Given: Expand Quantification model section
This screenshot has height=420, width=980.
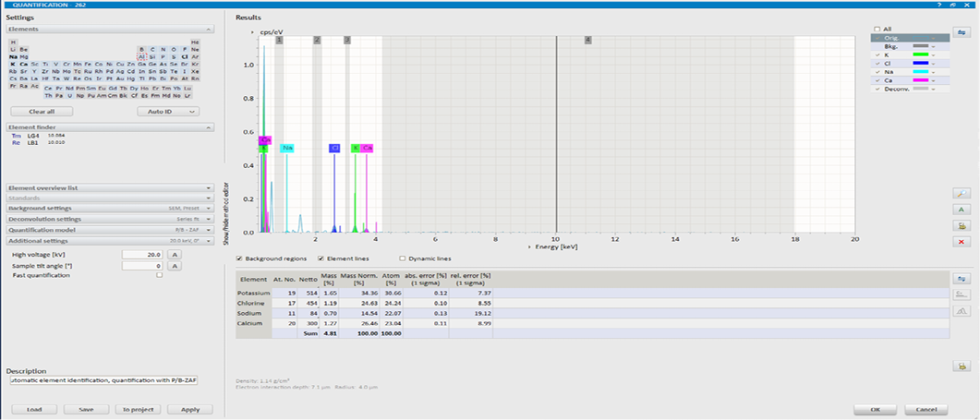Looking at the screenshot, I should (x=111, y=229).
